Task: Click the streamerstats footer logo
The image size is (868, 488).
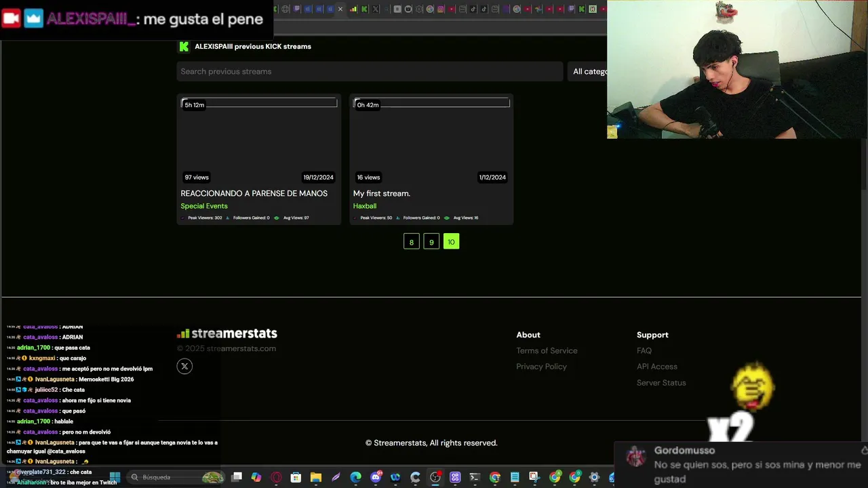Action: [x=227, y=333]
